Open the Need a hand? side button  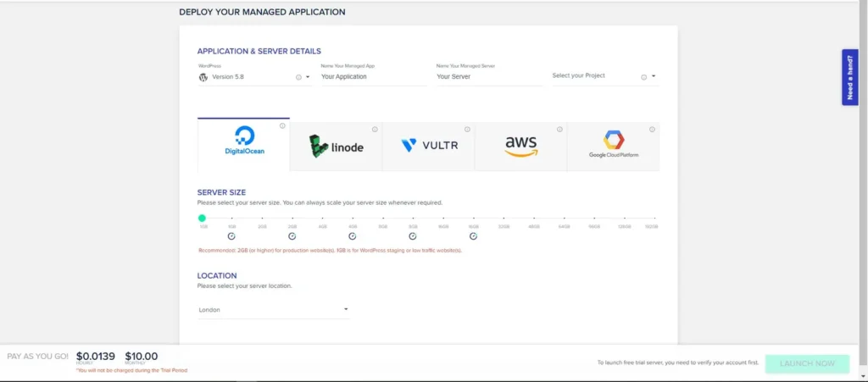[849, 77]
